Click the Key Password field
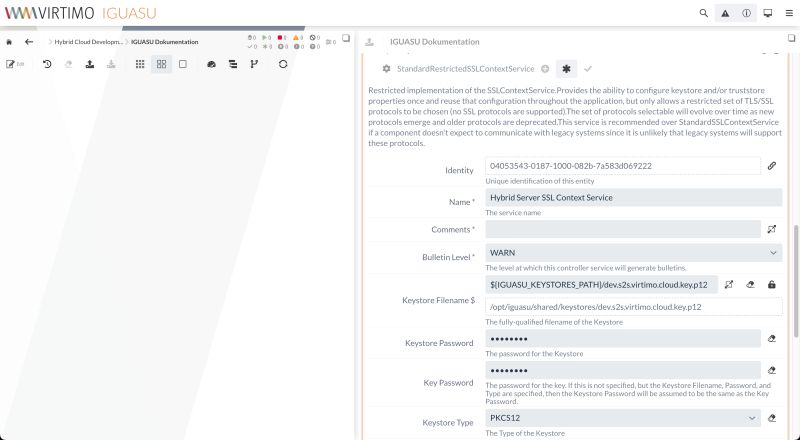The width and height of the screenshot is (800, 440). (622, 370)
